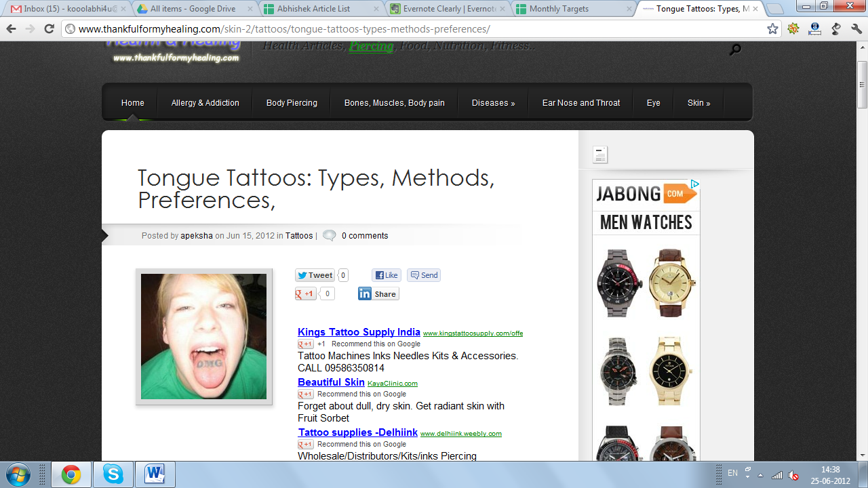This screenshot has height=488, width=868.
Task: Click the muted volume tray icon
Action: 792,474
